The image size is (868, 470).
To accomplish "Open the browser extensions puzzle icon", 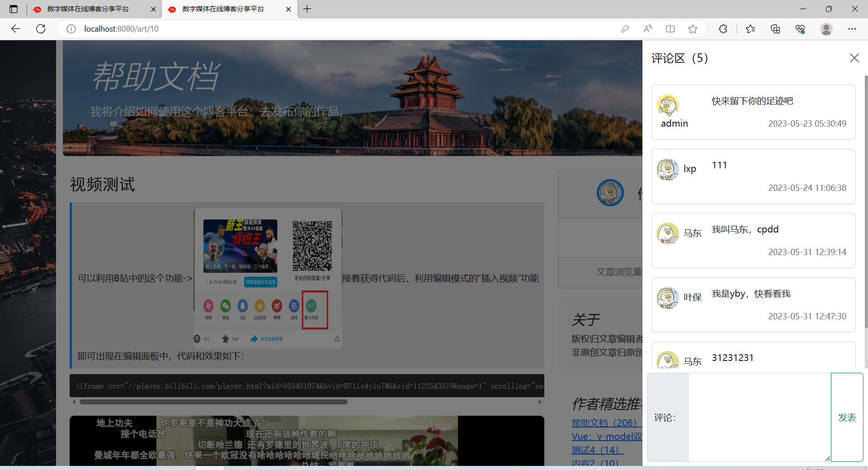I will point(722,28).
